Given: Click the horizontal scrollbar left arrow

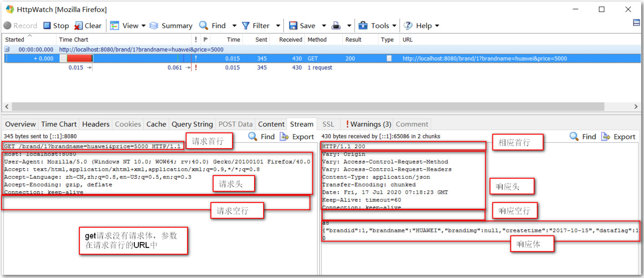Looking at the screenshot, I should pos(7,107).
